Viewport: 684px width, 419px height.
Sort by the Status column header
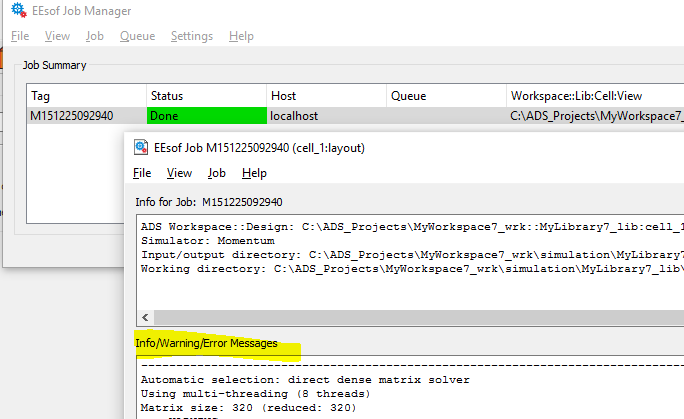click(206, 95)
